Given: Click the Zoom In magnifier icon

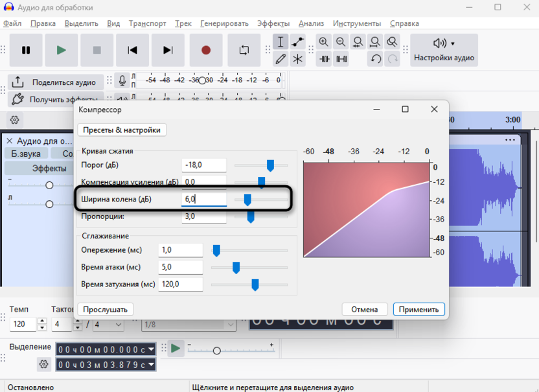Looking at the screenshot, I should pos(323,42).
